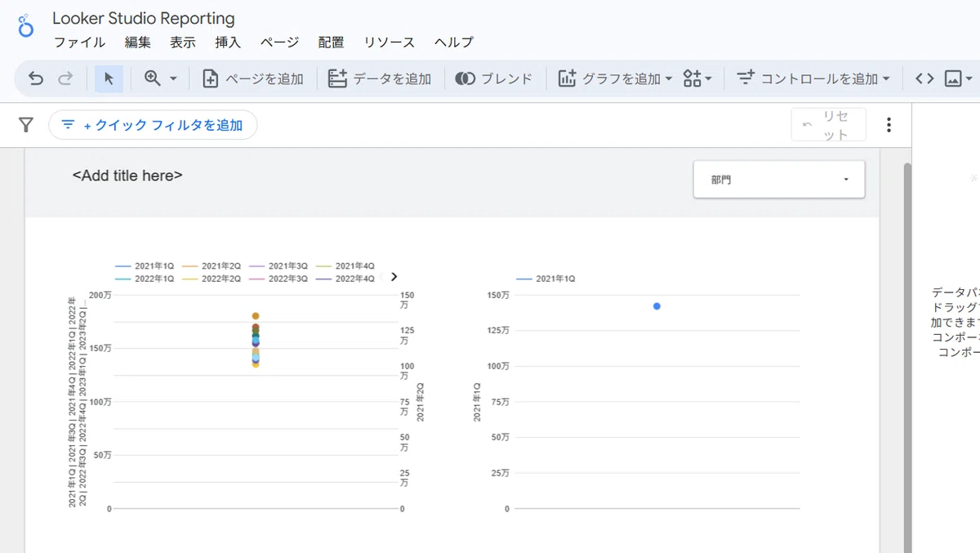
Task: Click the 2021年1Q legend entry in left chart
Action: click(145, 266)
